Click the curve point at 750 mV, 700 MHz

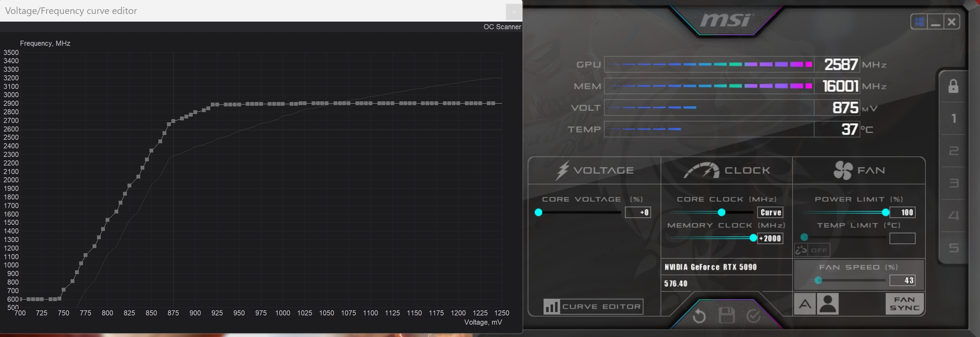[x=64, y=290]
